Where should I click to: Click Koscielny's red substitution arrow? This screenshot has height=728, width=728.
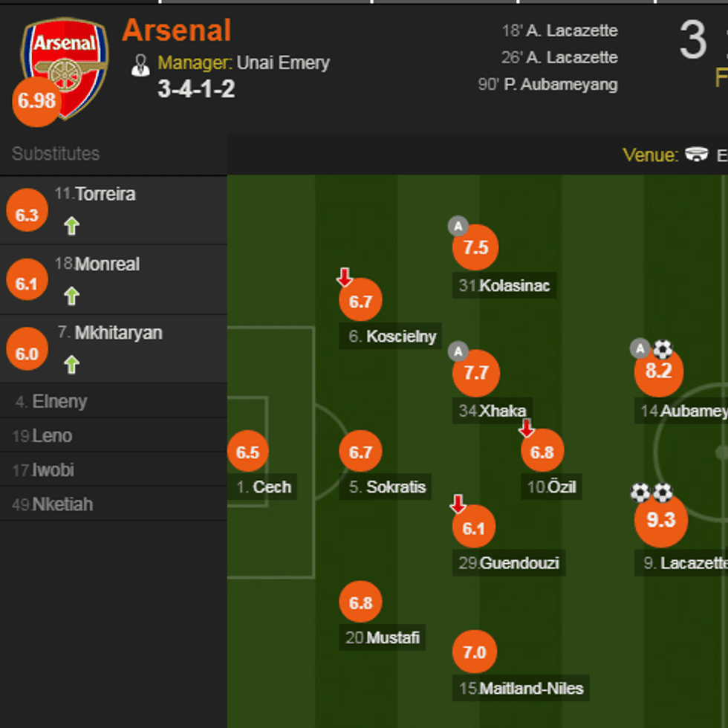click(x=343, y=275)
